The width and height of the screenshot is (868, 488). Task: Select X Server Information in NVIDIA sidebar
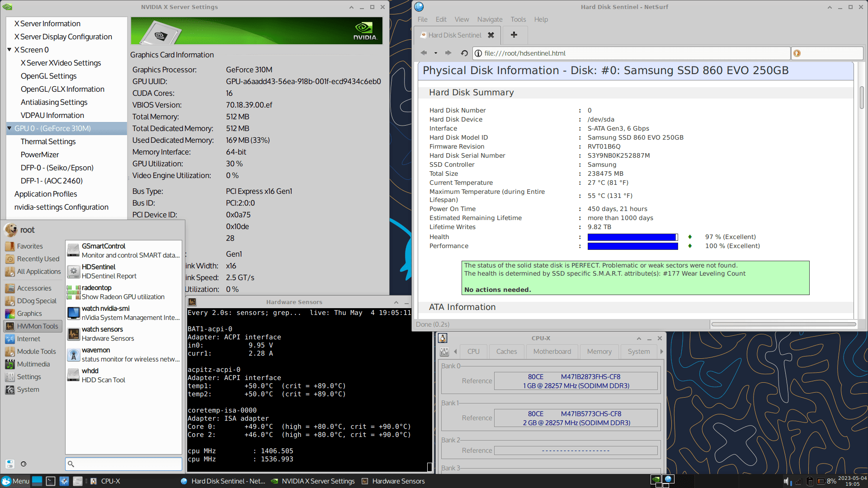click(47, 23)
